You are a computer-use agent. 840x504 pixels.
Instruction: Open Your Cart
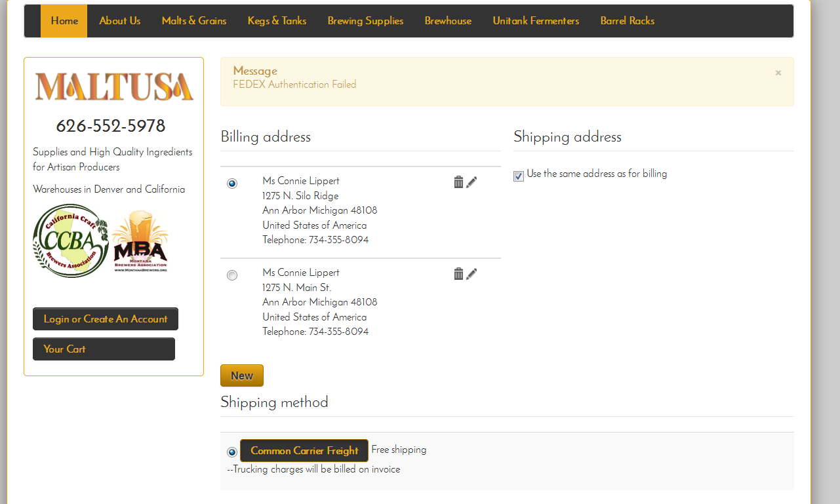(104, 349)
